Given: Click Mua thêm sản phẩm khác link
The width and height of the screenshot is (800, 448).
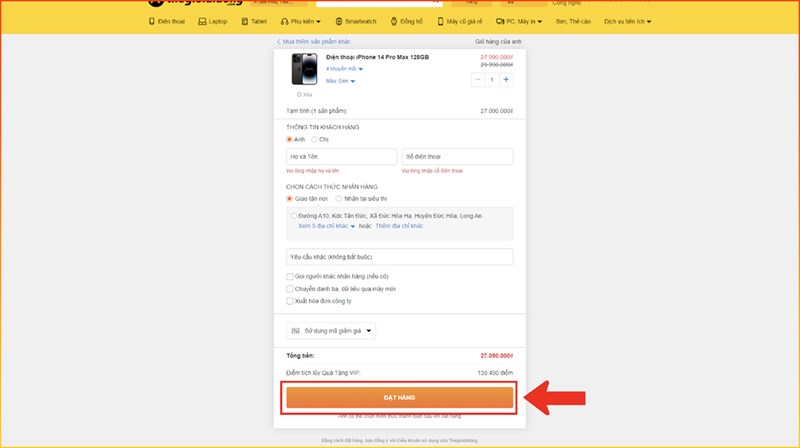Looking at the screenshot, I should click(x=316, y=41).
